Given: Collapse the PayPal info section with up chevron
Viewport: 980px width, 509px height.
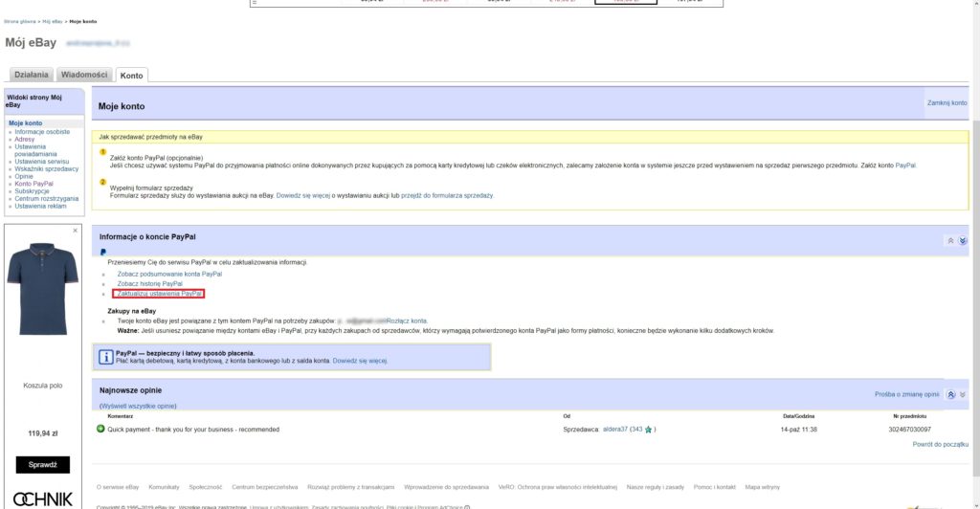Looking at the screenshot, I should (950, 240).
